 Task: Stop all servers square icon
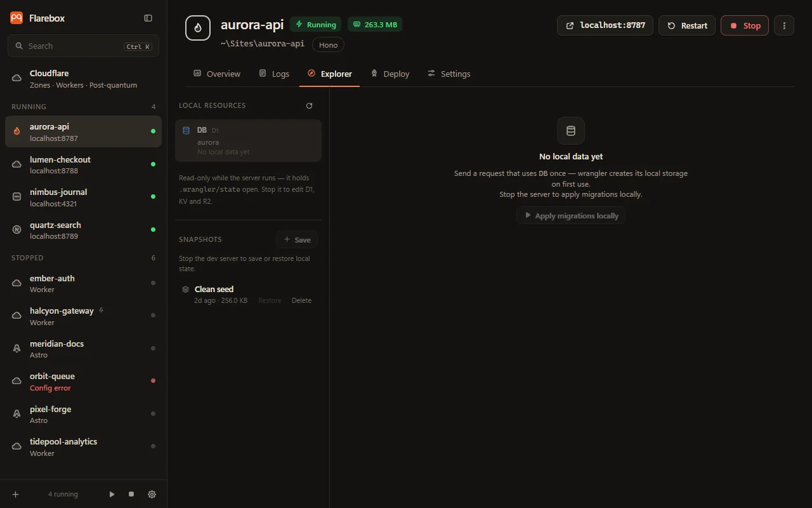131,494
